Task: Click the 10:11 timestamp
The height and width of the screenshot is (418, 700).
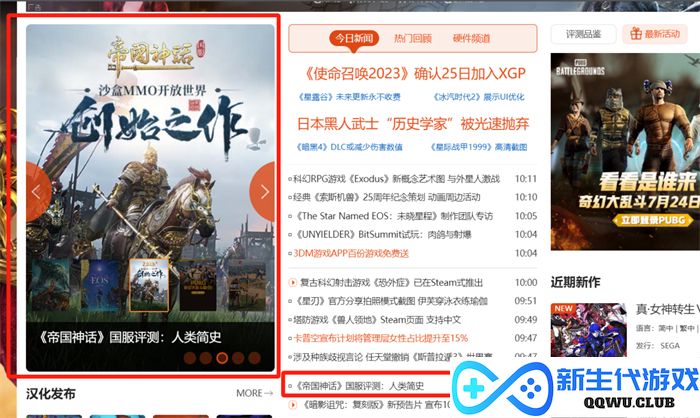Action: (526, 179)
